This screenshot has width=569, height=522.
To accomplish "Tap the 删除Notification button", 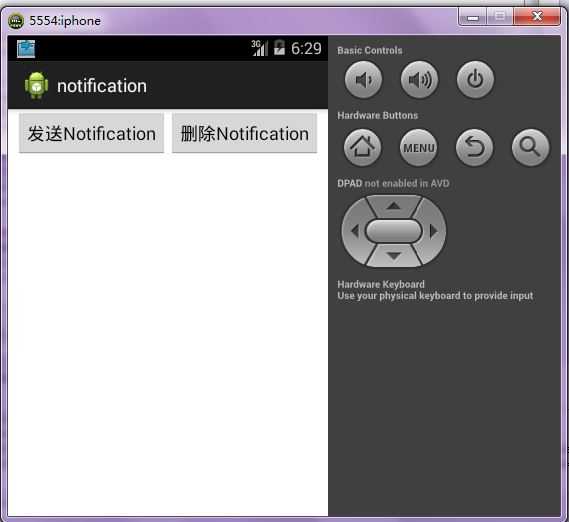I will (x=245, y=133).
